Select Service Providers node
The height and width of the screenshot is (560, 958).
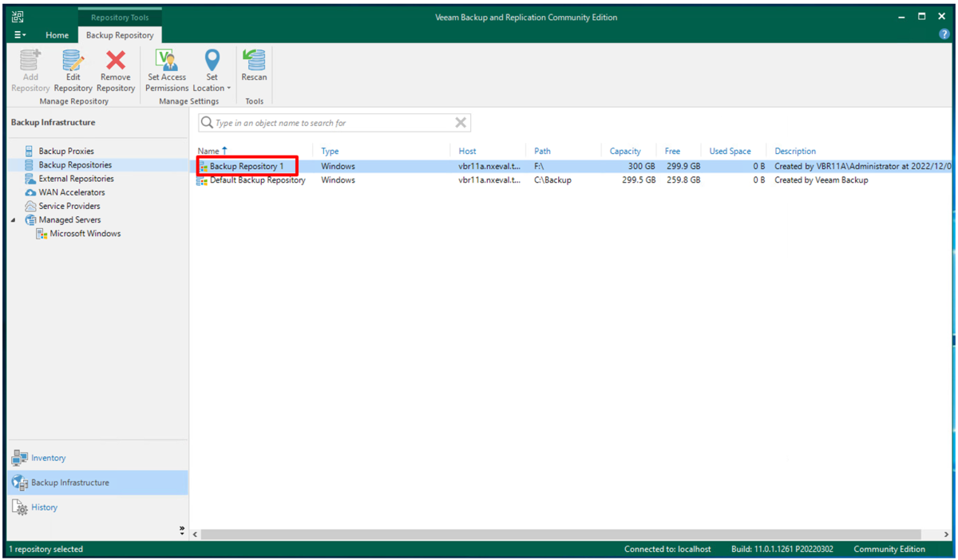click(69, 206)
